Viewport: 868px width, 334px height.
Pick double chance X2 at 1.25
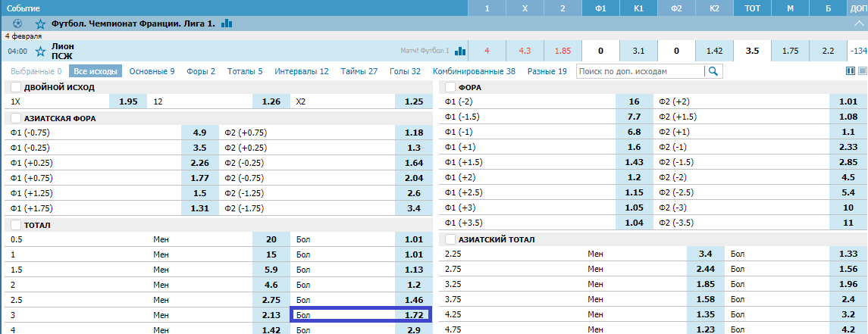414,101
